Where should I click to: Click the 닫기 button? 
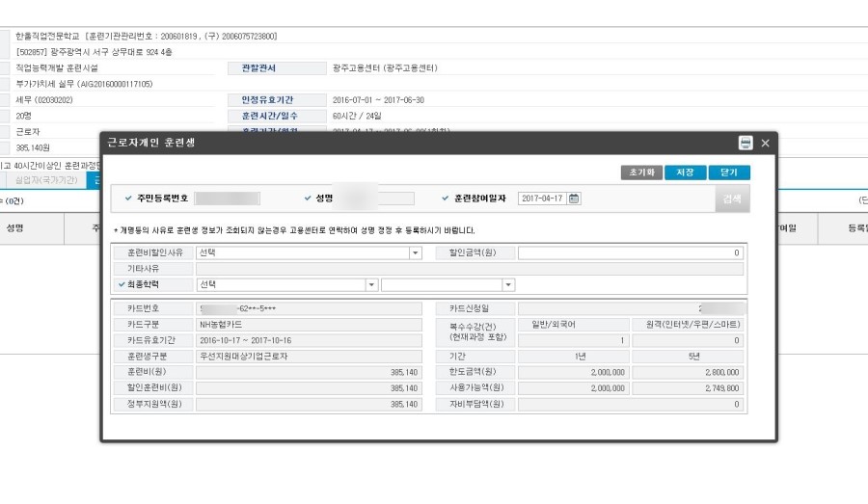[729, 172]
